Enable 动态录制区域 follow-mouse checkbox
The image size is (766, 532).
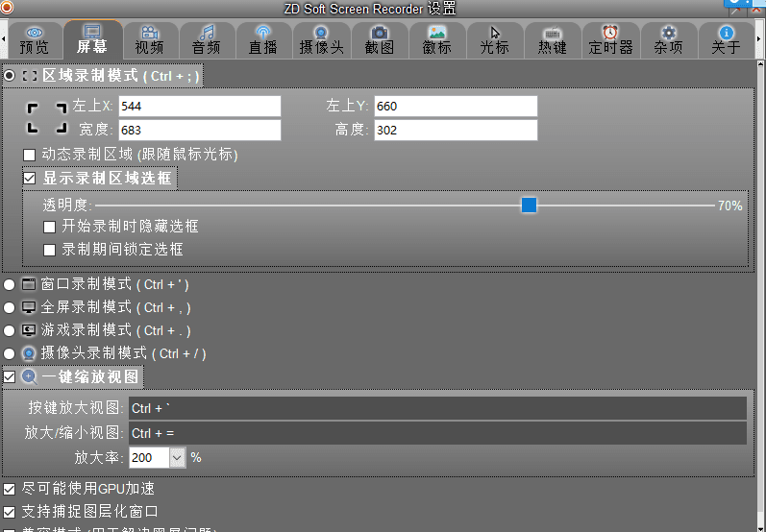(29, 154)
